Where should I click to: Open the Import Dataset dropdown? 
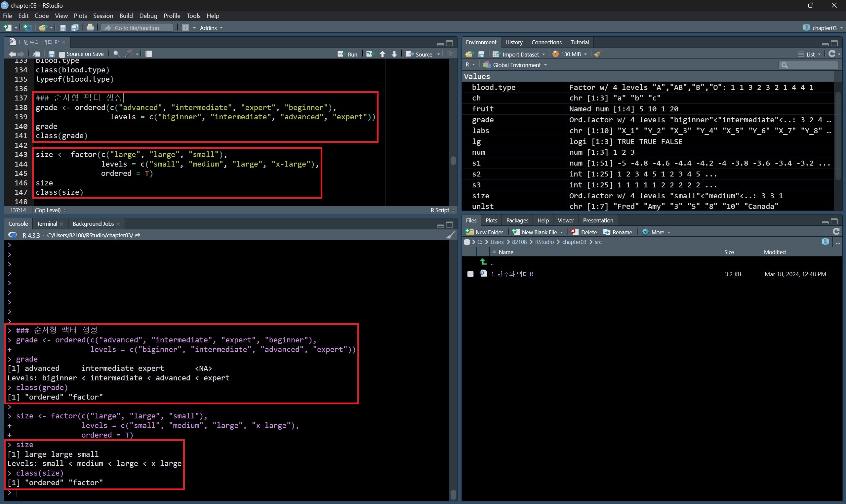pos(519,54)
